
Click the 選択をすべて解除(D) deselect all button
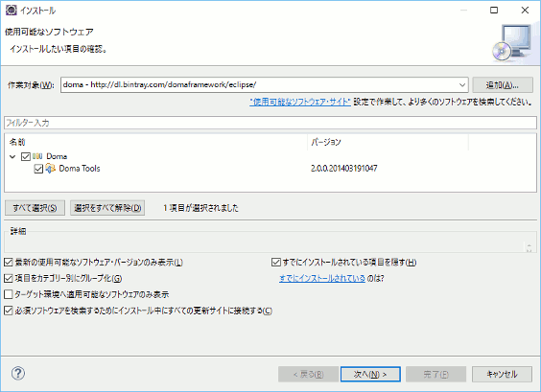[107, 208]
